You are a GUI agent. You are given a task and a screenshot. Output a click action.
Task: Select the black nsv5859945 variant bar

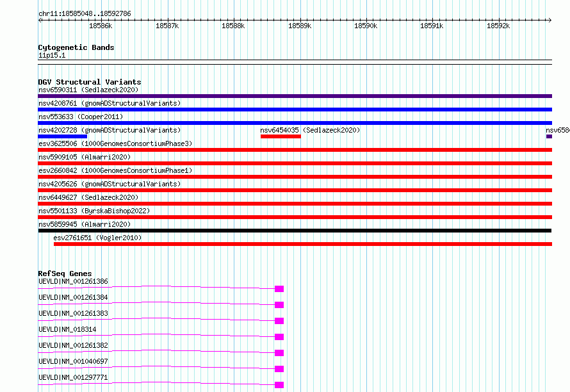pyautogui.click(x=295, y=231)
